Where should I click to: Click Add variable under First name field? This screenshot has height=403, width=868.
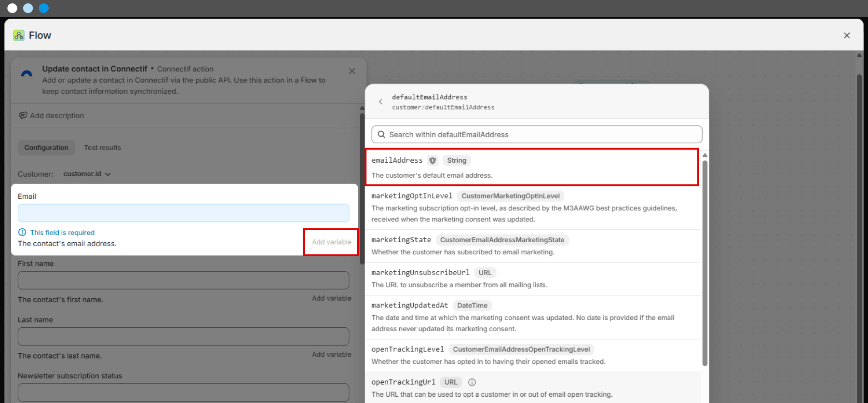pyautogui.click(x=331, y=298)
